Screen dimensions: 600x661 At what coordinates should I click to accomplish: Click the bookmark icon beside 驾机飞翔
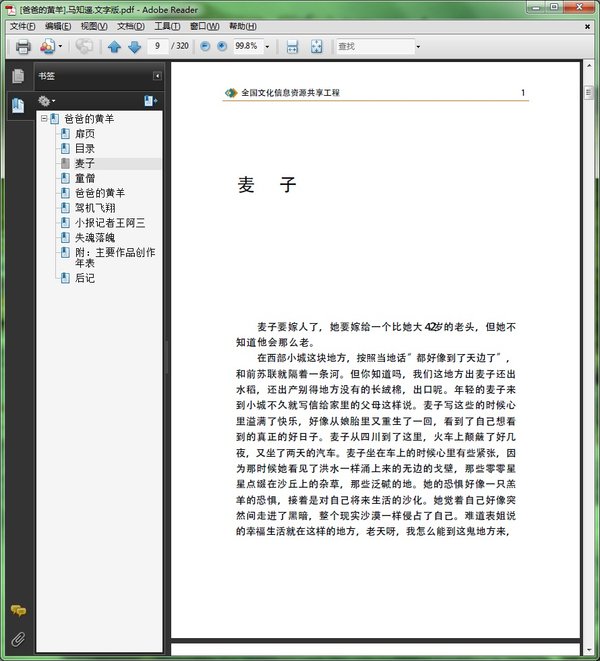click(65, 208)
